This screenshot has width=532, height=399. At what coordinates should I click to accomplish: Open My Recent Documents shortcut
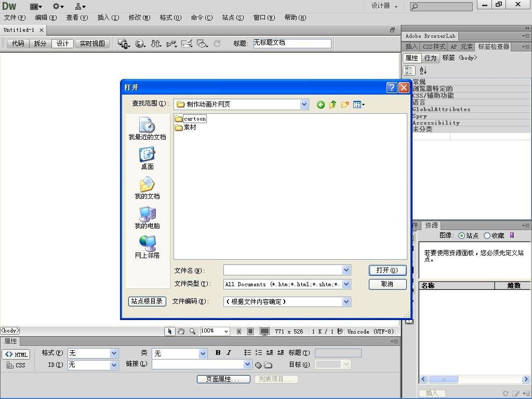pyautogui.click(x=147, y=129)
